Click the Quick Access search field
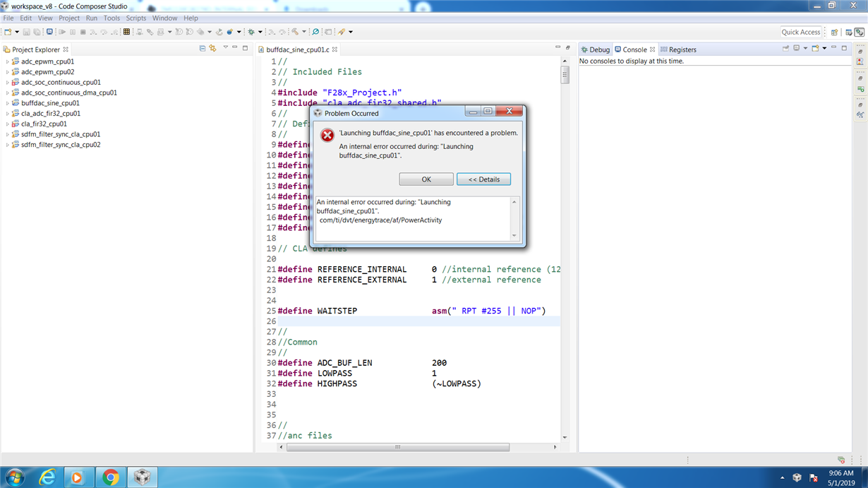The width and height of the screenshot is (868, 488). pyautogui.click(x=801, y=32)
